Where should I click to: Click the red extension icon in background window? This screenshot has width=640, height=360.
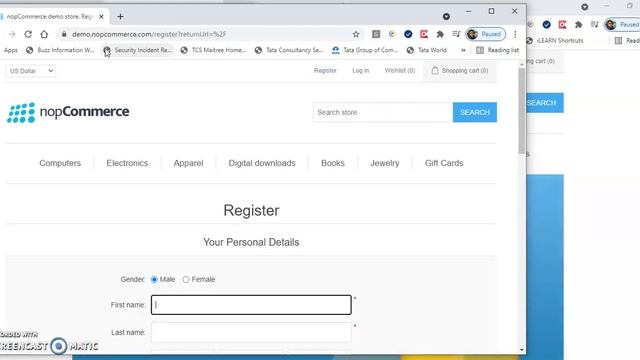[x=562, y=25]
